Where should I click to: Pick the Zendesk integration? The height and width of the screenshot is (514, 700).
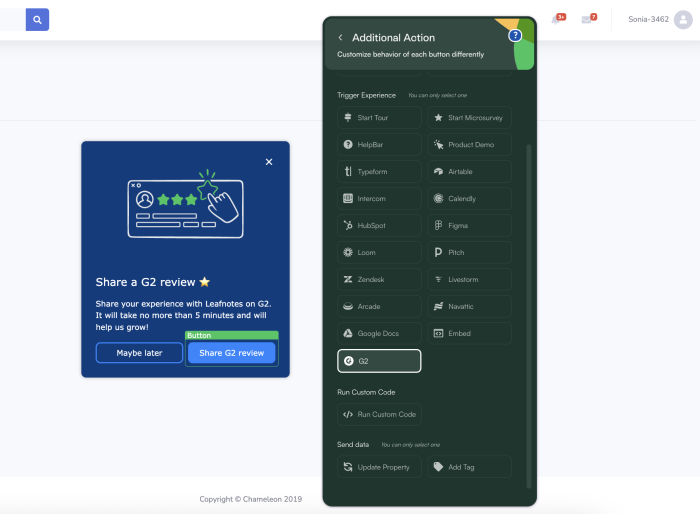tap(379, 280)
